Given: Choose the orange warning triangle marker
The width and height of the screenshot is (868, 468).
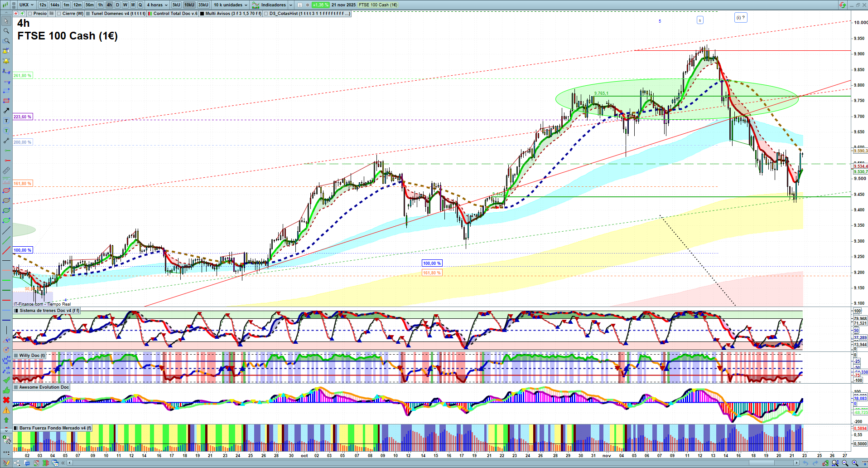Looking at the screenshot, I should (x=6, y=410).
